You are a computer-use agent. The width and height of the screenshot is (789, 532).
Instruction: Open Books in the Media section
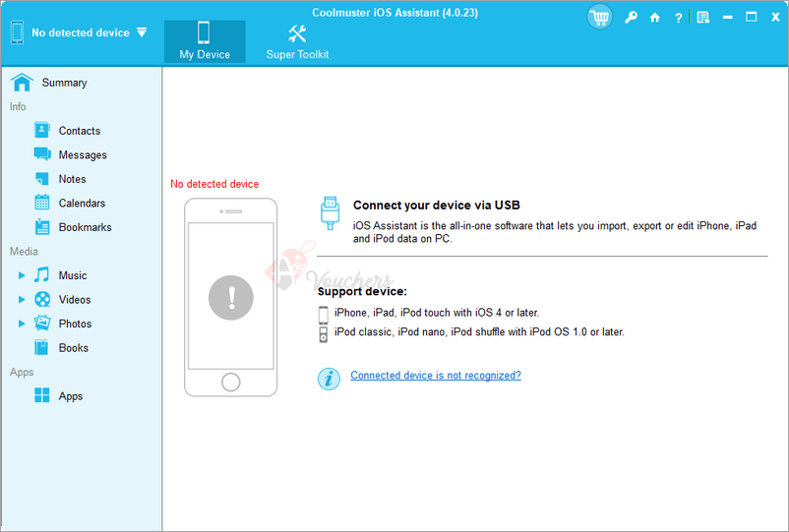pyautogui.click(x=73, y=348)
